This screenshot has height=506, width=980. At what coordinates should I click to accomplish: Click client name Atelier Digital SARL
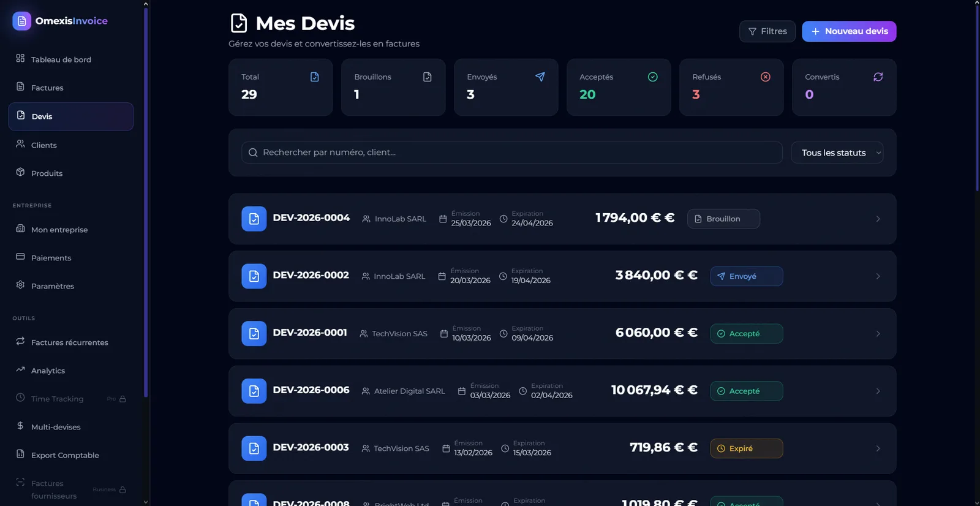[x=409, y=391]
